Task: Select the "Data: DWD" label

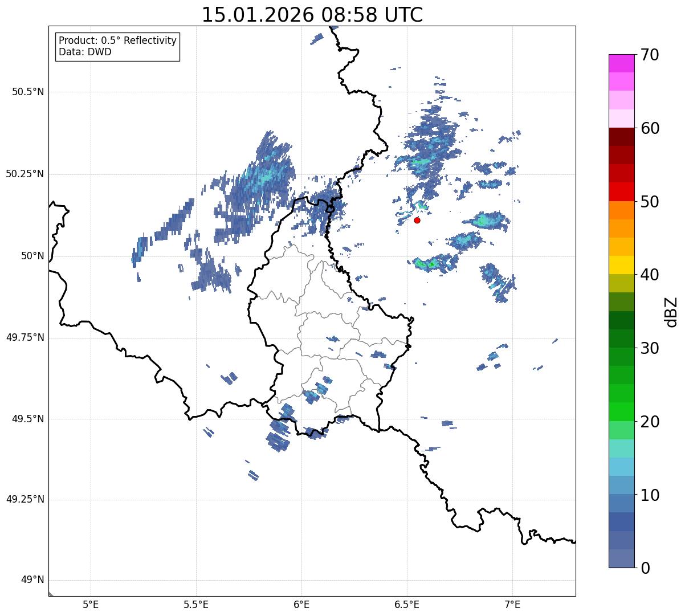Action: 85,52
